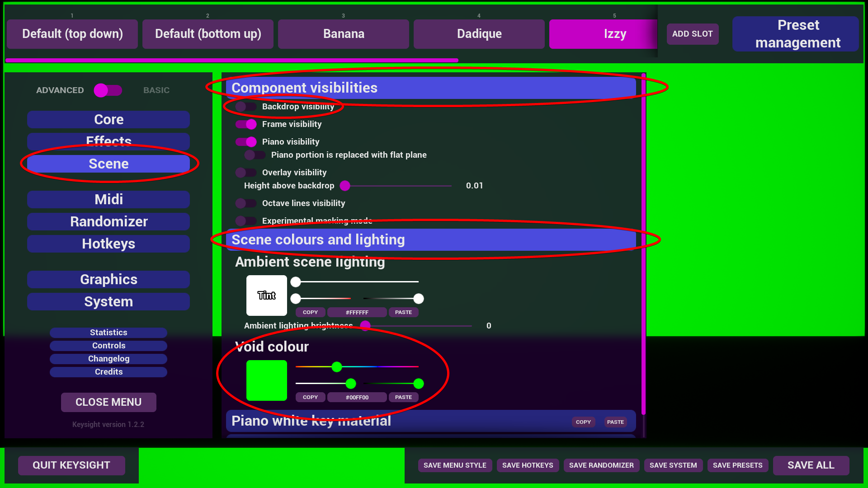868x488 pixels.
Task: Select the Banana preset slot
Action: (x=344, y=34)
